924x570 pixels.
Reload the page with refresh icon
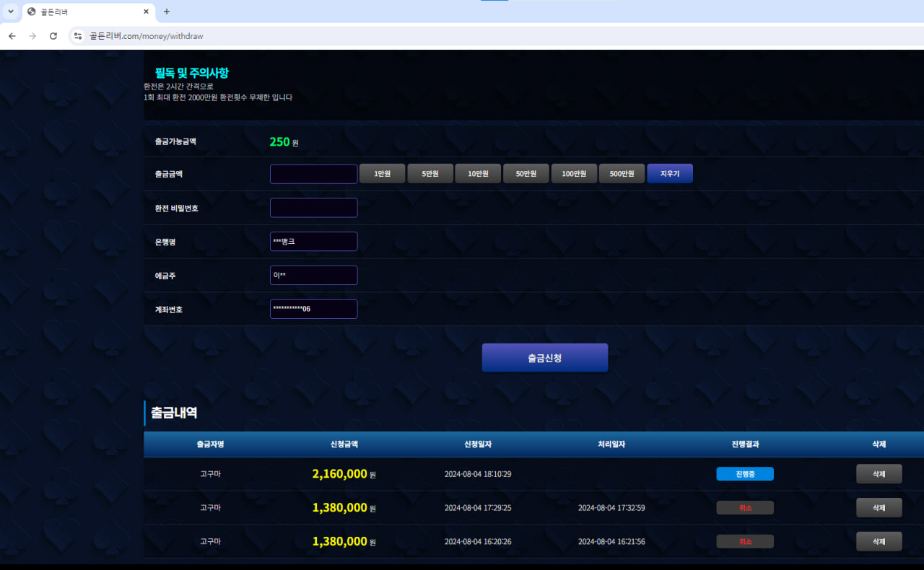[53, 36]
